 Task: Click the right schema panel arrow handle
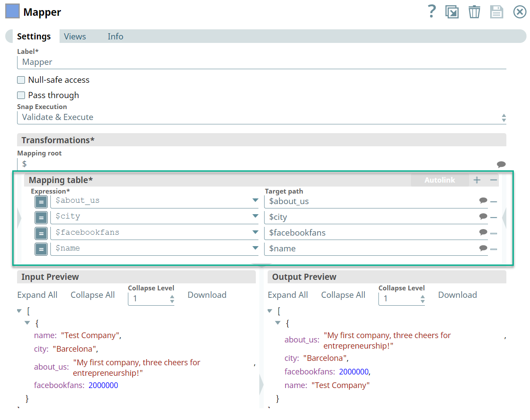(x=504, y=218)
